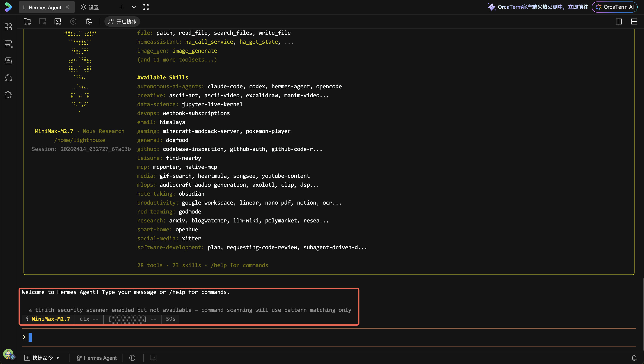The image size is (644, 364).
Task: Switch to the Hermes Agent tab
Action: (x=45, y=7)
